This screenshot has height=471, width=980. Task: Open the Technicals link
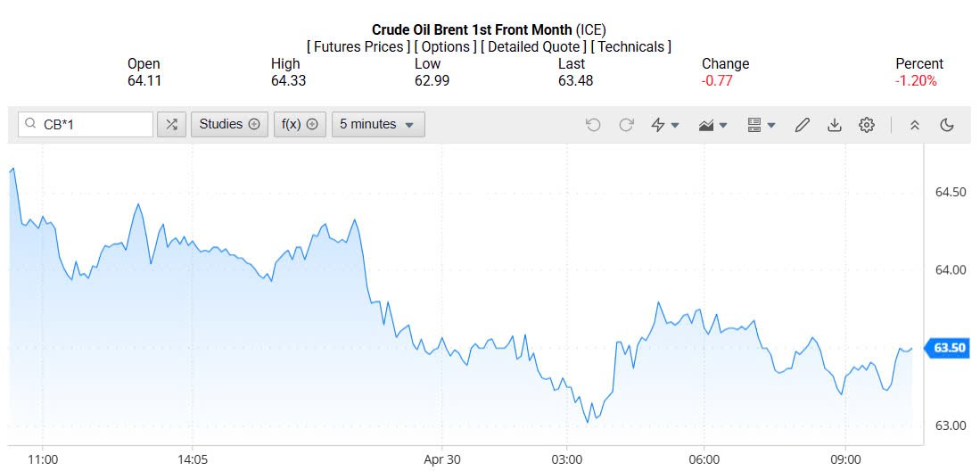click(630, 46)
